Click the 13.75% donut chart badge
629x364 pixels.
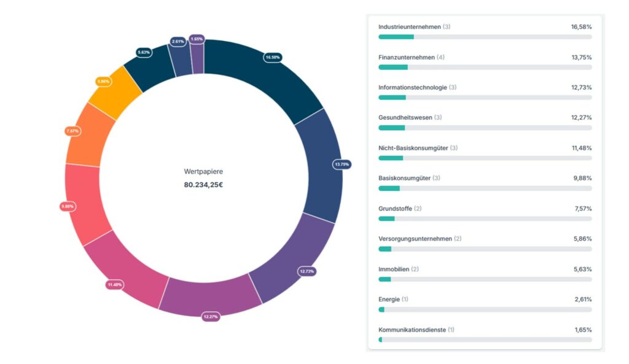(x=342, y=165)
